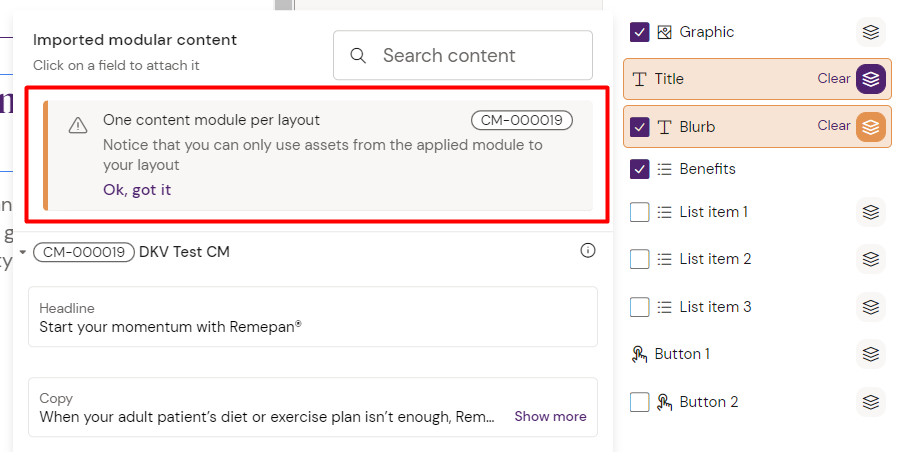This screenshot has width=912, height=452.
Task: Click the layers icon beside List item 3
Action: pos(871,307)
